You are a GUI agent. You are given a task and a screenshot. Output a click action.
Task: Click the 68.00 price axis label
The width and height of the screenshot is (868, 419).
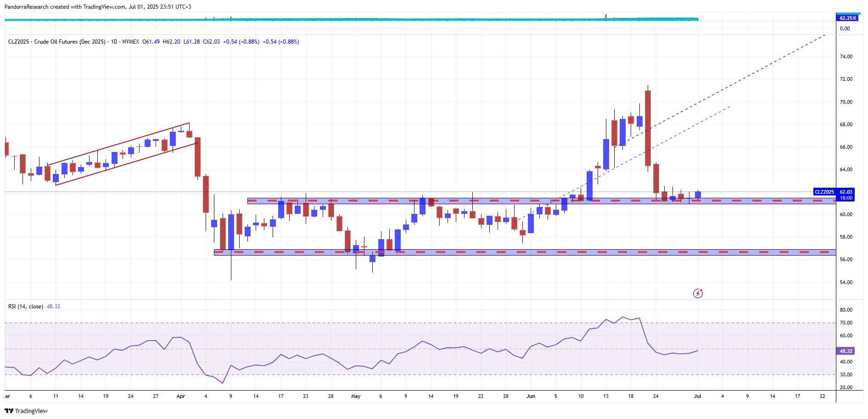[846, 124]
